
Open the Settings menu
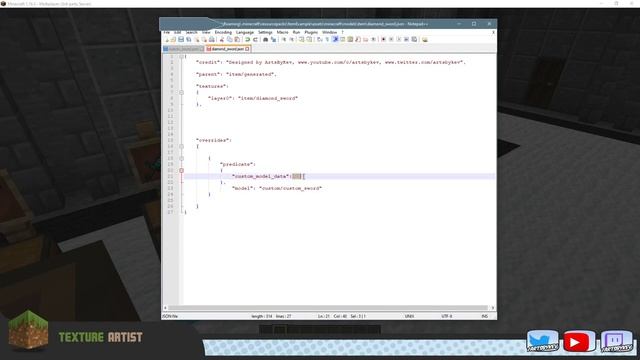(265, 32)
